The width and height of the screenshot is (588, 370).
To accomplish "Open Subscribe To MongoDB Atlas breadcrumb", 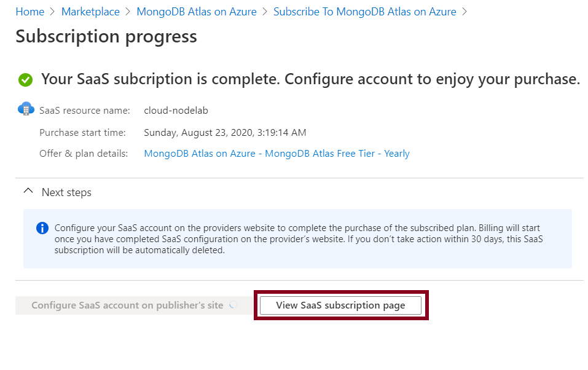I will [x=365, y=12].
